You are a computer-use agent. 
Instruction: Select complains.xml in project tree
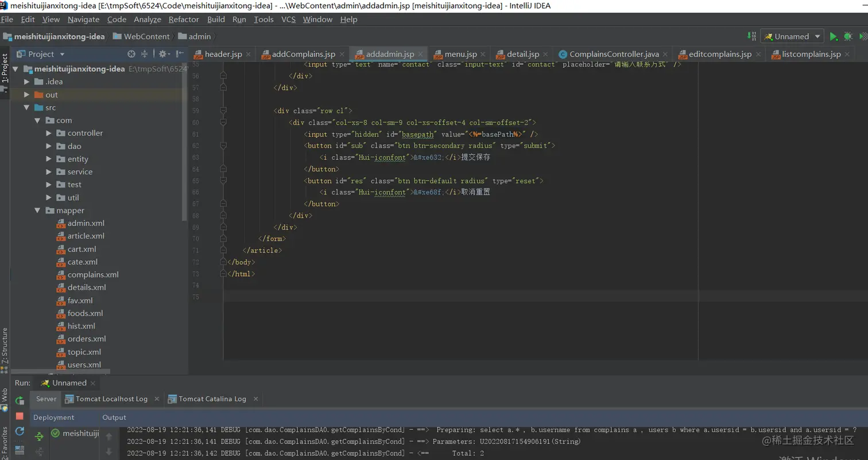coord(93,275)
